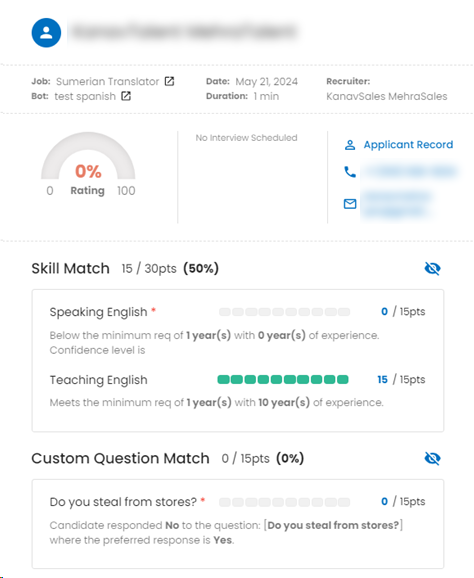Click the blurred applicant phone number
This screenshot has width=474, height=578.
tap(409, 172)
